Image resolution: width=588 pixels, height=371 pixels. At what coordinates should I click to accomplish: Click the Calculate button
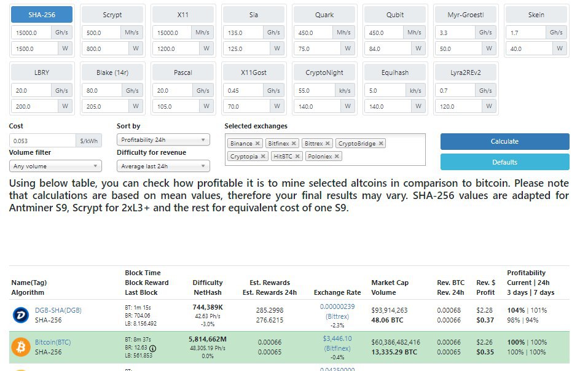pyautogui.click(x=505, y=142)
